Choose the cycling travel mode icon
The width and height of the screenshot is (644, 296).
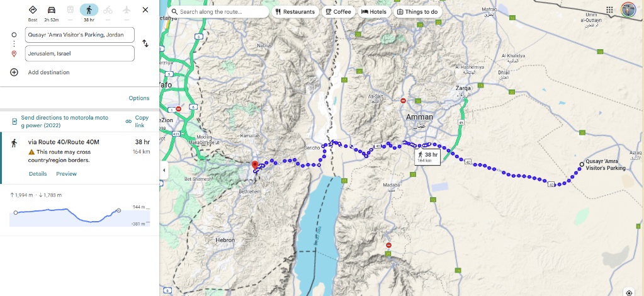click(108, 10)
